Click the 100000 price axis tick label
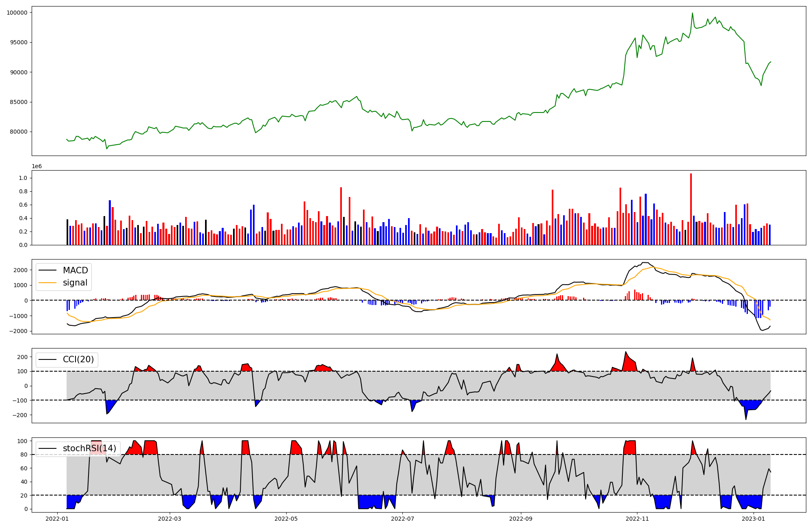 [x=17, y=13]
